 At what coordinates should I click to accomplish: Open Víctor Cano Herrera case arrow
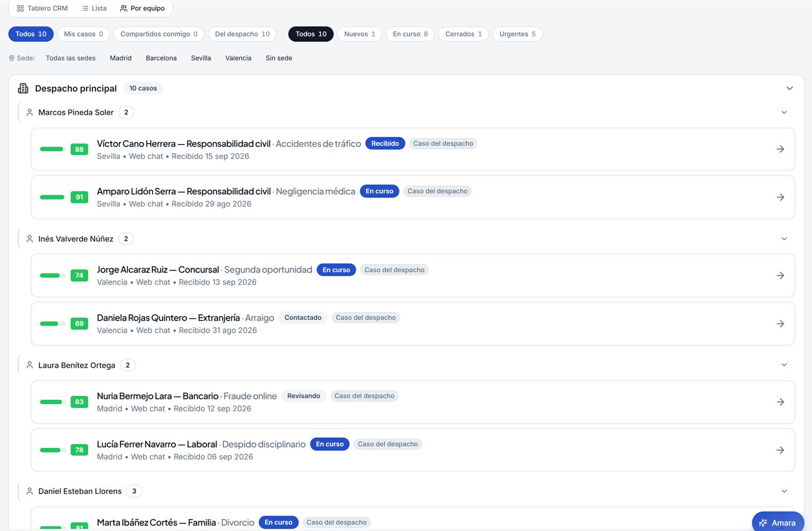[780, 149]
